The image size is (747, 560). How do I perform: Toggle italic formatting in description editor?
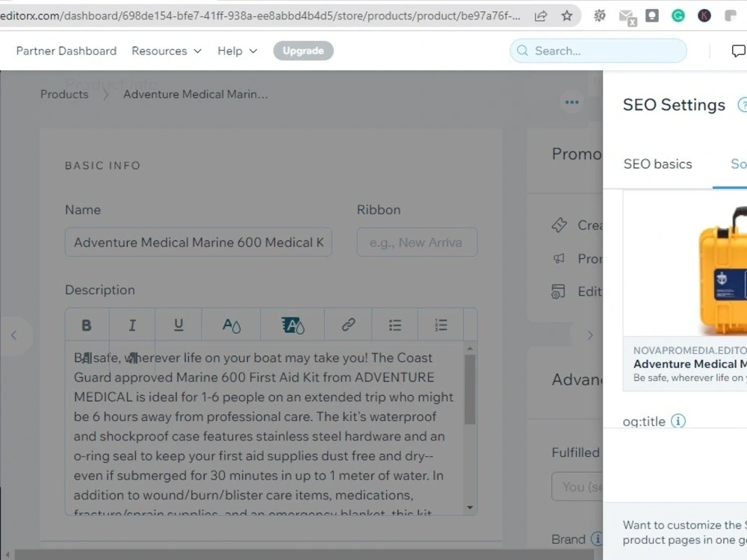point(132,326)
